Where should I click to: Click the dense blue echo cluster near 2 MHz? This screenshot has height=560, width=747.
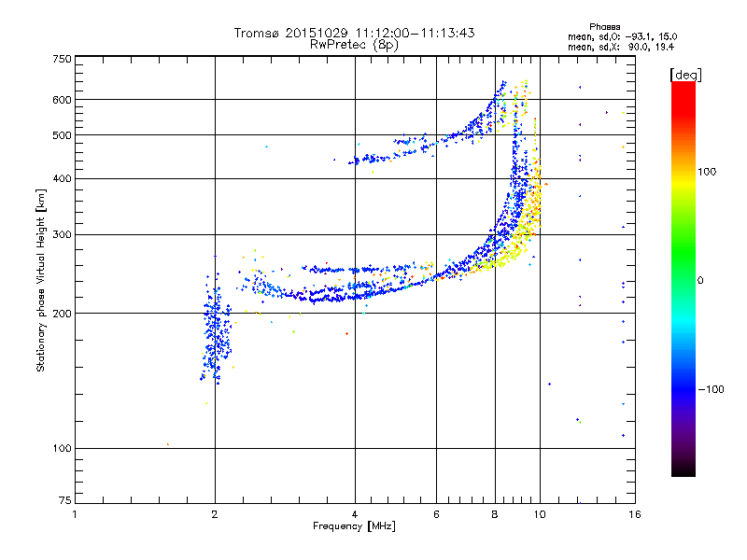(217, 329)
